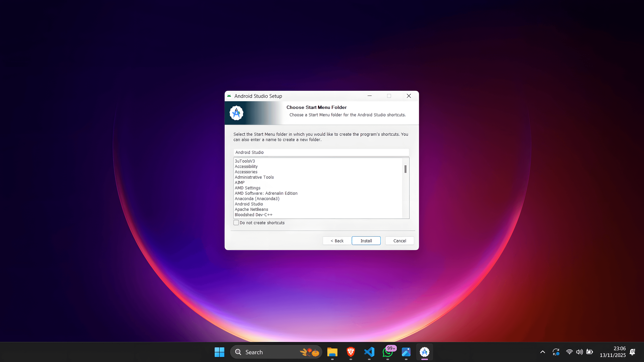Open Visual Studio Code
Viewport: 644px width, 362px height.
tap(369, 352)
